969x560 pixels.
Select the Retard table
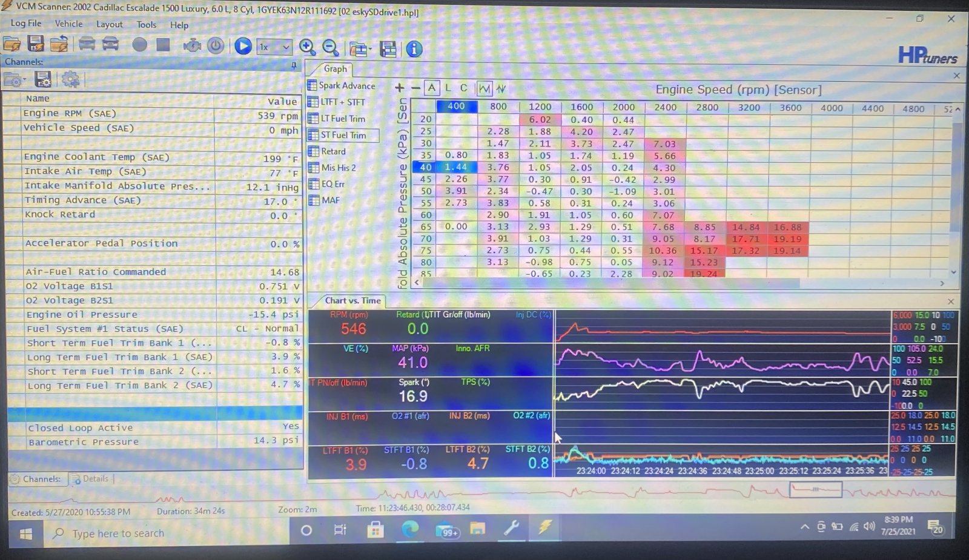pos(328,151)
